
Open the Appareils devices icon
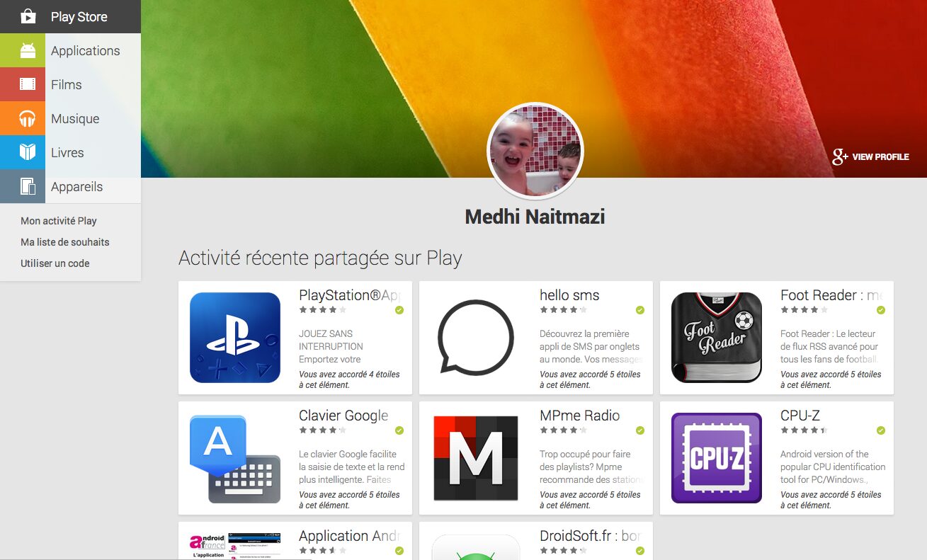[x=28, y=186]
